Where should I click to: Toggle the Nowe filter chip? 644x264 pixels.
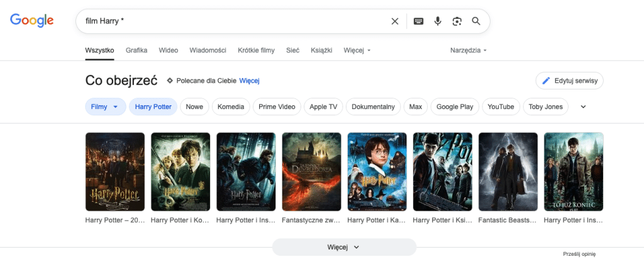(195, 107)
